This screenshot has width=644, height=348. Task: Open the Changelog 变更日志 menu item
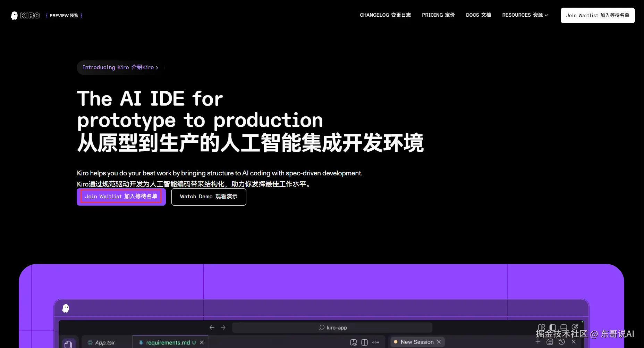coord(385,15)
